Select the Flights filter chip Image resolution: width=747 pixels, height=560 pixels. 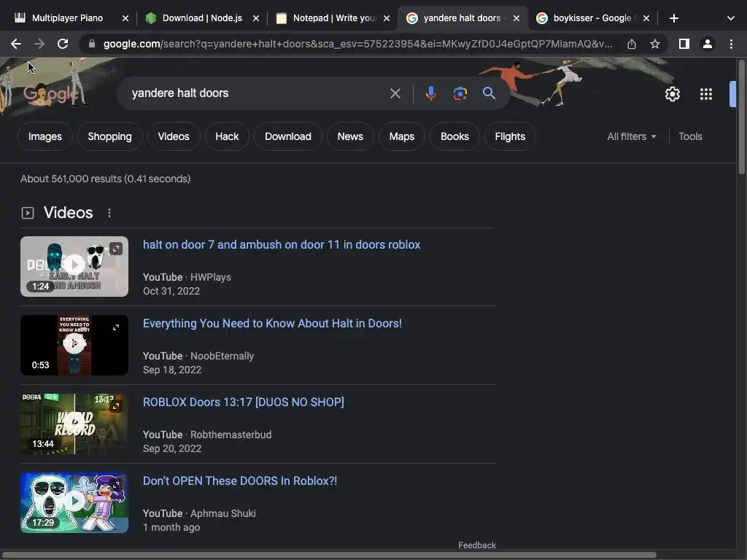(x=510, y=136)
